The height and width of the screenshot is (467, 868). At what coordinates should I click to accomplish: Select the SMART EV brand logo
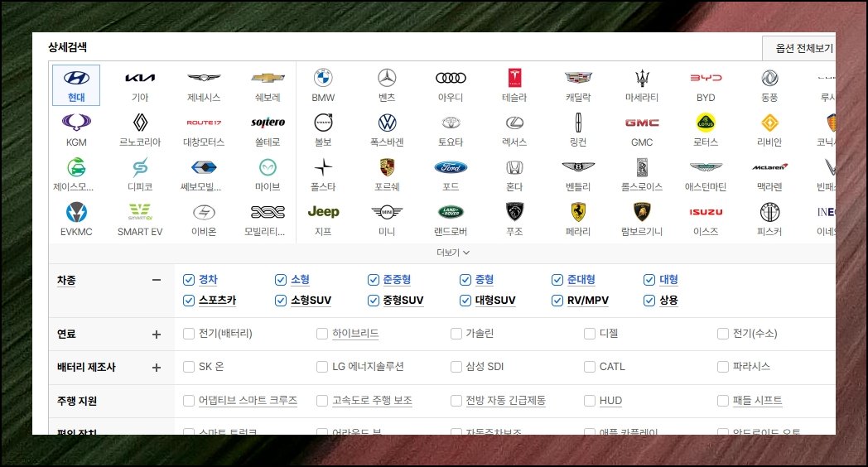[140, 212]
